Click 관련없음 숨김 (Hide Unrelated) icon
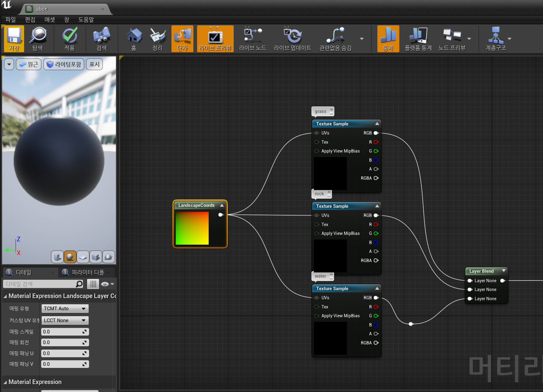The height and width of the screenshot is (392, 543). (335, 38)
